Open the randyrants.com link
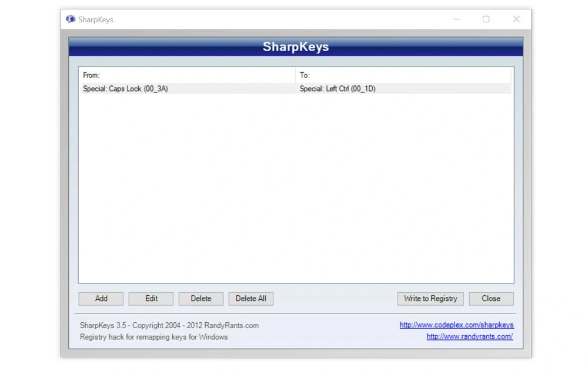Screen dimensions: 588x371 pyautogui.click(x=469, y=336)
